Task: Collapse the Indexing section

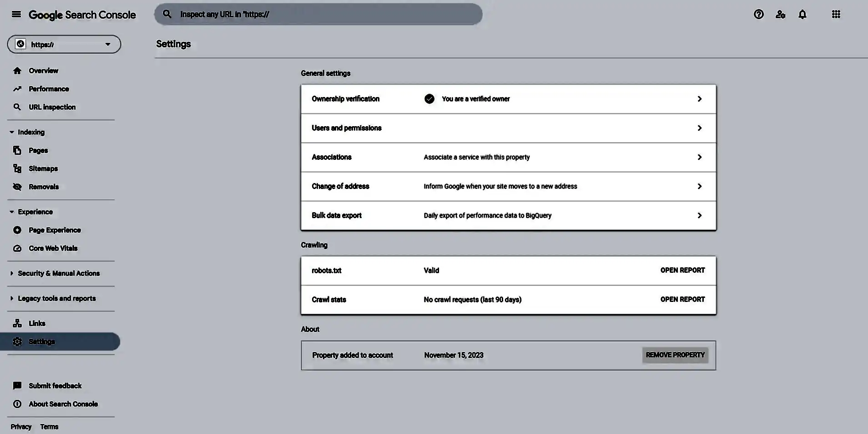Action: pos(12,132)
